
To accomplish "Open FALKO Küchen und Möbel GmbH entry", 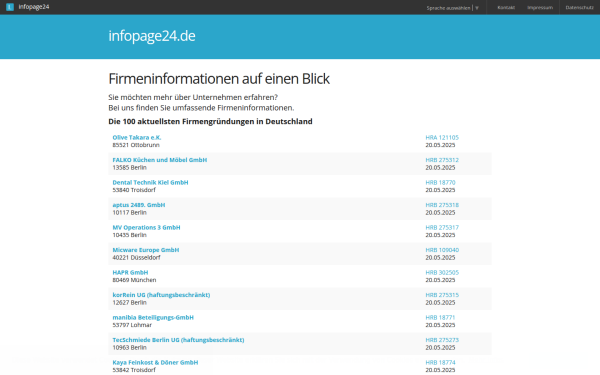I will tap(160, 160).
